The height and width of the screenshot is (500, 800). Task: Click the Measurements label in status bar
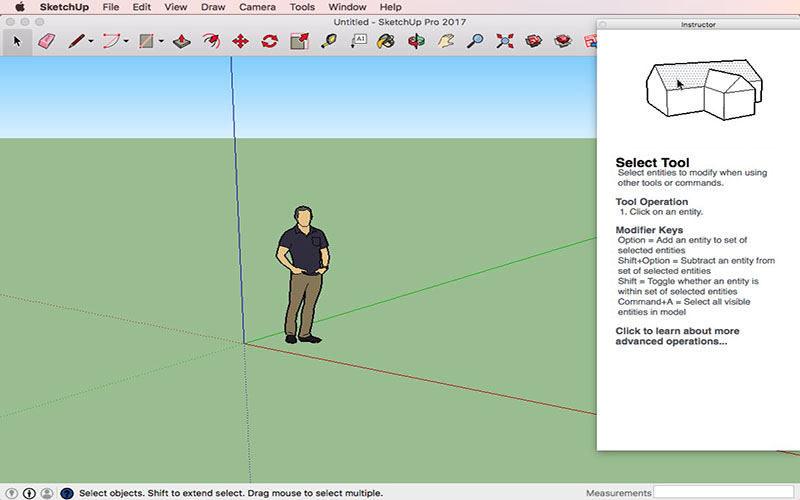coord(618,493)
